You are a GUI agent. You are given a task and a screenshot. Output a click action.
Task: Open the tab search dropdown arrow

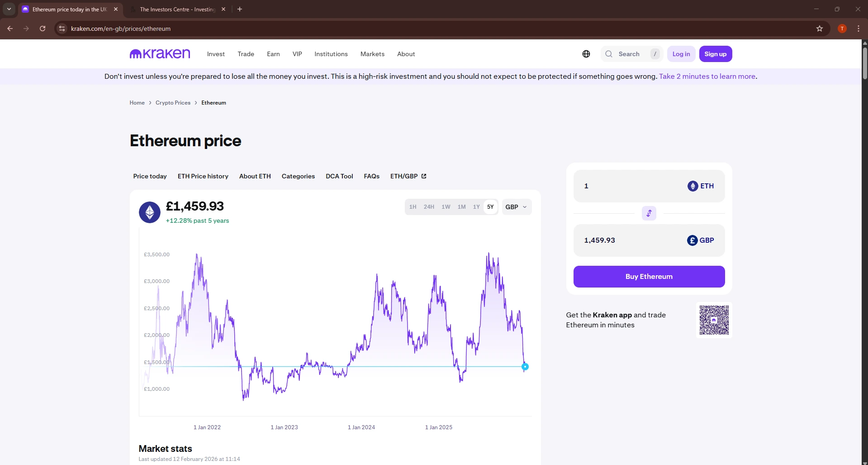point(9,9)
